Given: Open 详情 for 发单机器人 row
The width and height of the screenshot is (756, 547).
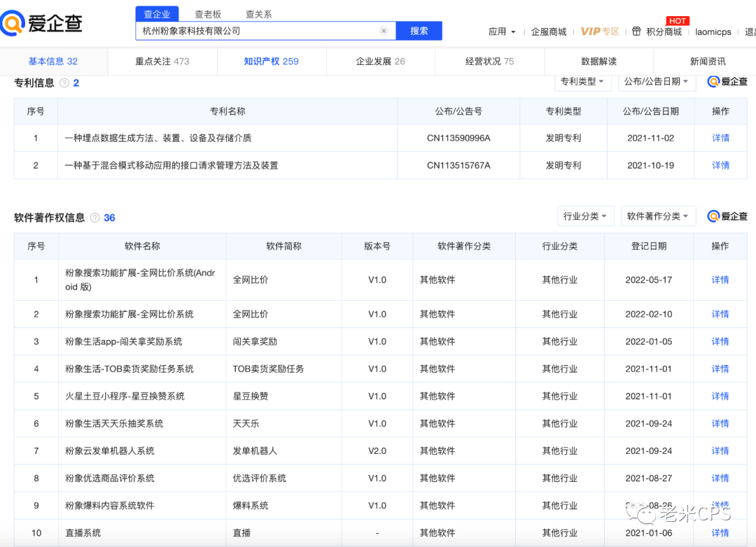Looking at the screenshot, I should pos(720,451).
